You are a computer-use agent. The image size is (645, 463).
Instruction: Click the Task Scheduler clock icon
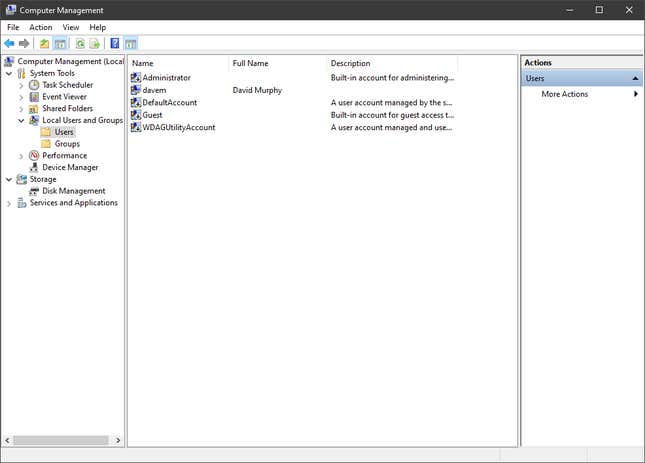34,85
